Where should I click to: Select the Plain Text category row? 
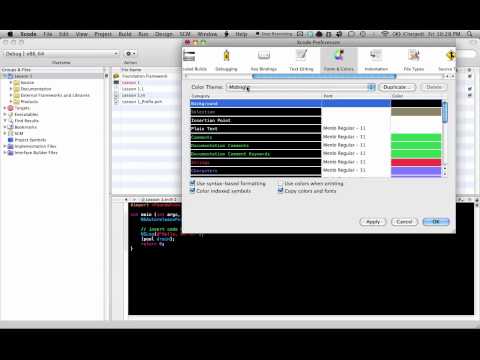tap(256, 129)
